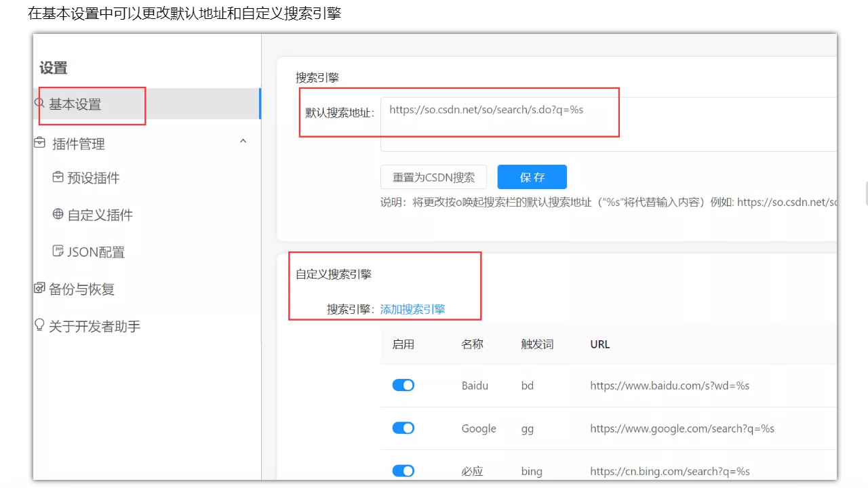The image size is (868, 488).
Task: Click the magnifier icon beside 基本设置
Action: pyautogui.click(x=39, y=102)
